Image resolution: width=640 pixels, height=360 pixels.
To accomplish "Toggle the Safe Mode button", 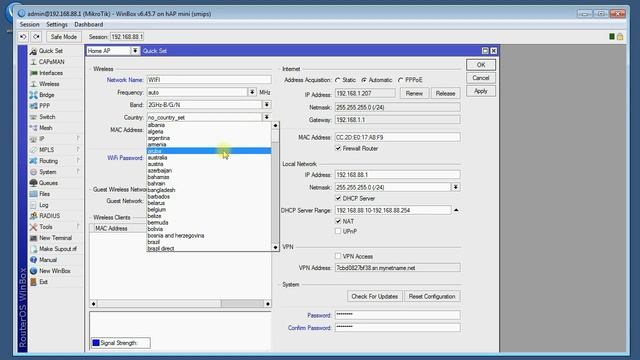I will coord(63,37).
